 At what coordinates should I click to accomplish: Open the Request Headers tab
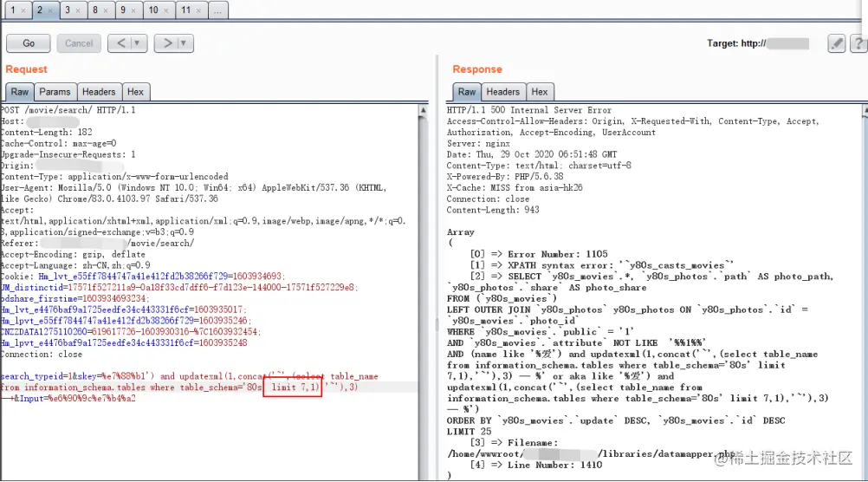[99, 92]
